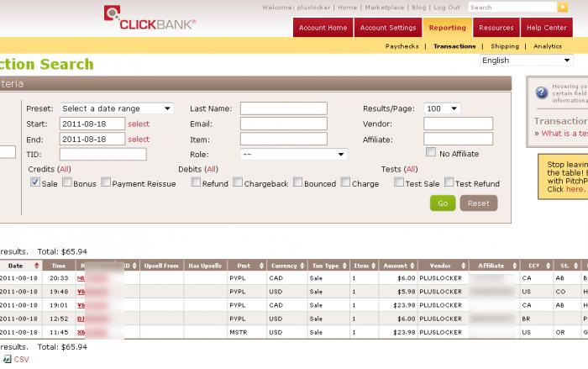Open the English language dropdown

tap(526, 61)
